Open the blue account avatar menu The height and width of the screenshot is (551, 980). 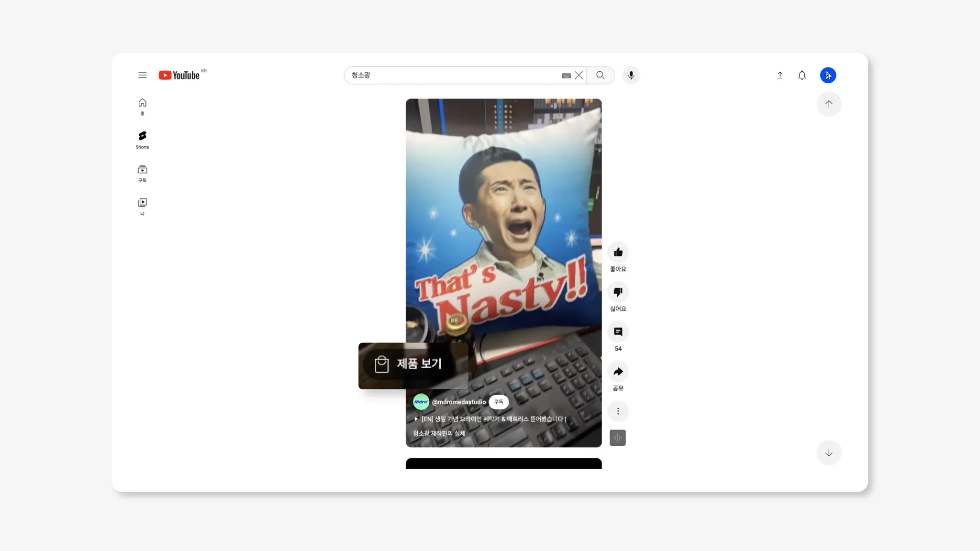click(828, 75)
